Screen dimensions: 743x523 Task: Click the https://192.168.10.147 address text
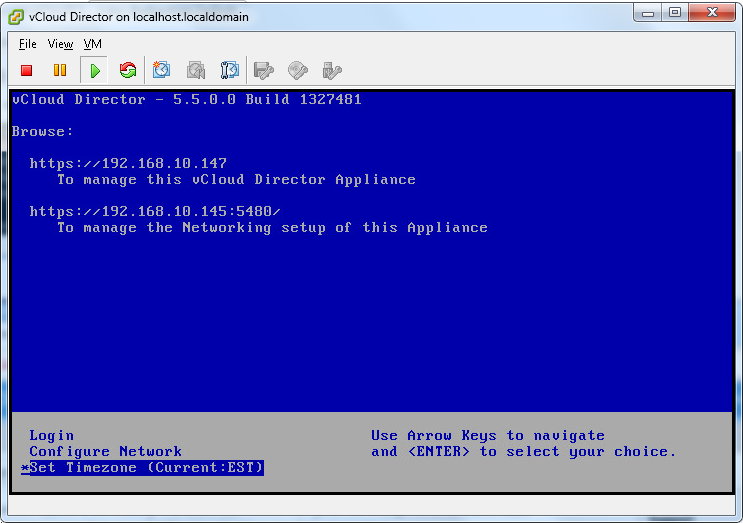[x=128, y=163]
